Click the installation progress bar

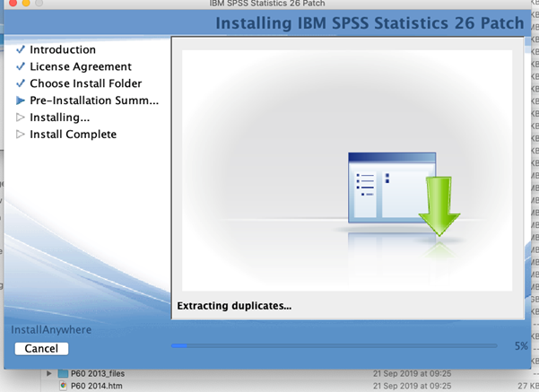(335, 346)
